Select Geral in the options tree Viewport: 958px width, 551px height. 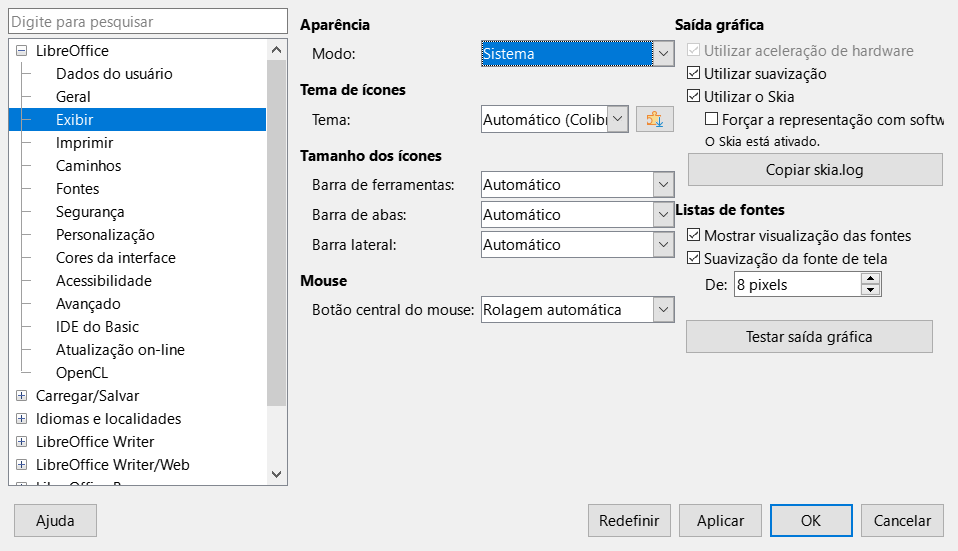click(73, 97)
